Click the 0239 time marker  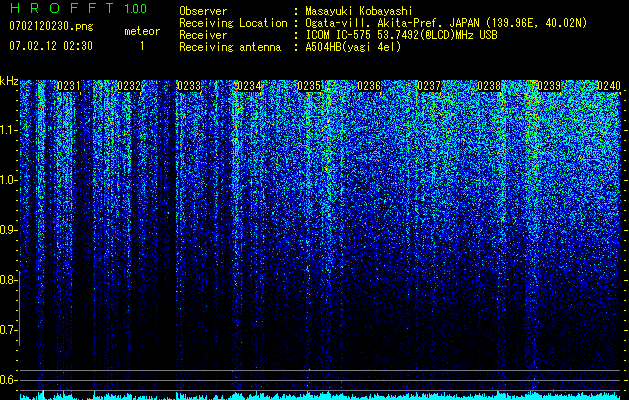(549, 86)
